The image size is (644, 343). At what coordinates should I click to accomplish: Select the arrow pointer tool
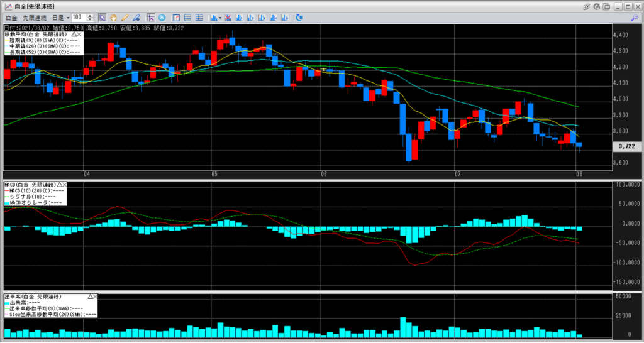102,18
